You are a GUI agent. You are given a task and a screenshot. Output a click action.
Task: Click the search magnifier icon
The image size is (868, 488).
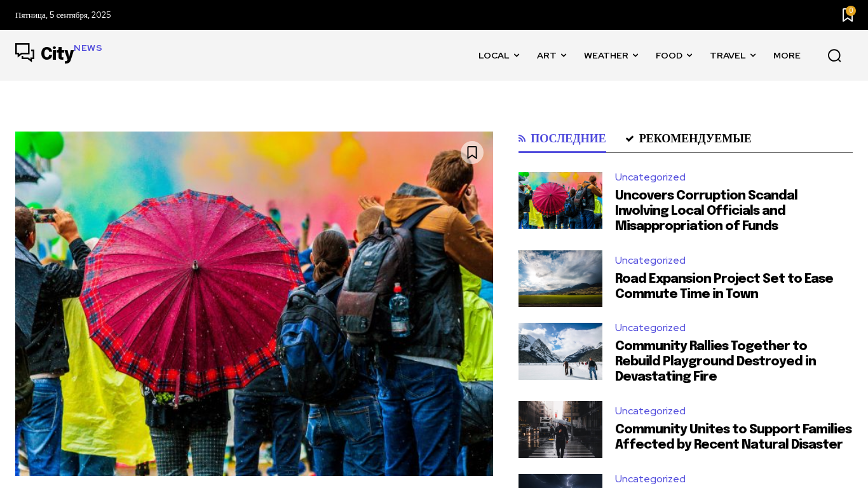click(834, 55)
